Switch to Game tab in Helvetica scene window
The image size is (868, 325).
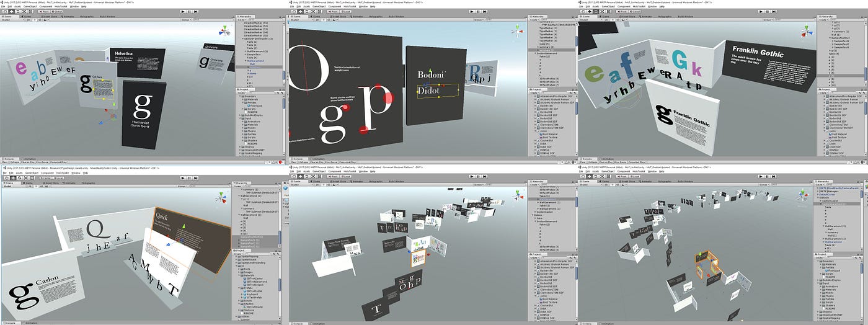27,16
